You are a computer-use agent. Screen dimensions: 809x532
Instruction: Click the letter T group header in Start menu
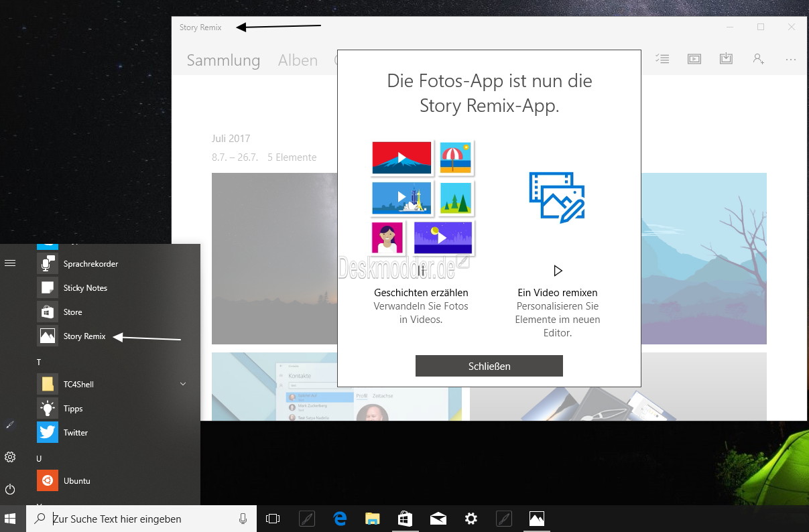click(39, 362)
